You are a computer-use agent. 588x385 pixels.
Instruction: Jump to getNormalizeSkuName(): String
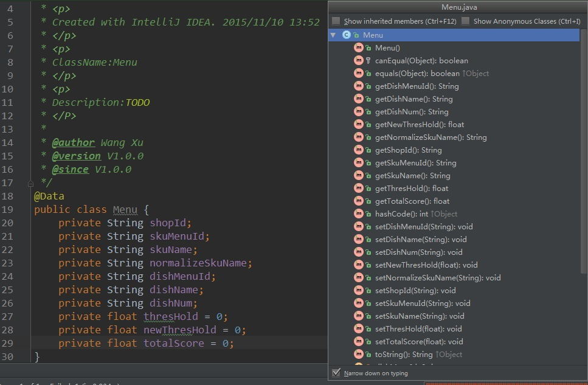coord(431,137)
